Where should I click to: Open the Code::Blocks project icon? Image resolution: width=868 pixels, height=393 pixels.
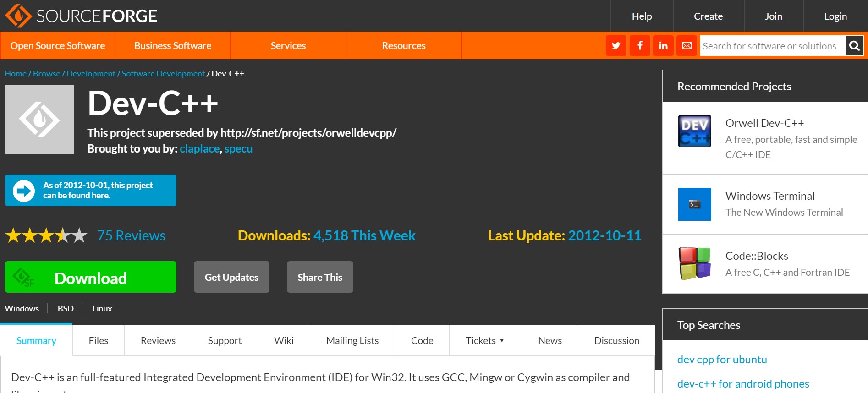695,263
